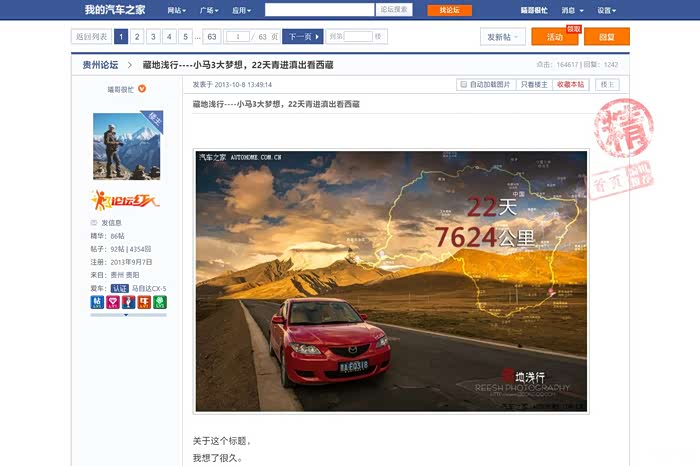Click the red-blue microphone medal icon
The image size is (700, 466).
click(128, 302)
